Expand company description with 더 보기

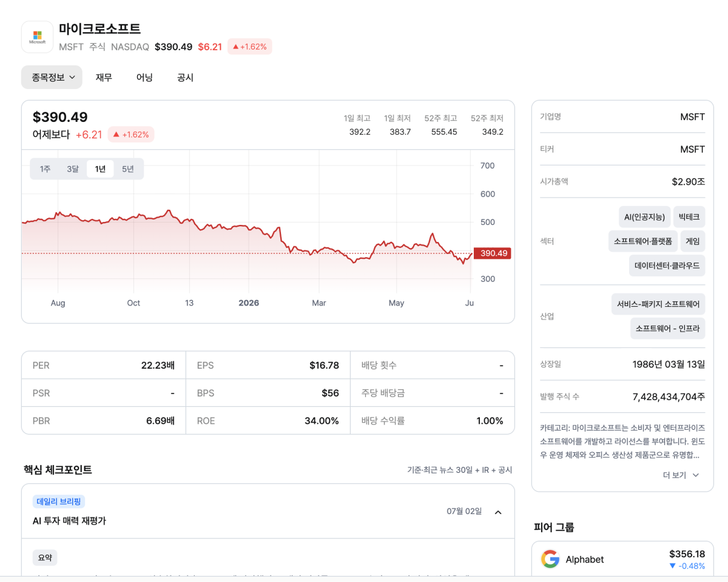[x=681, y=475]
